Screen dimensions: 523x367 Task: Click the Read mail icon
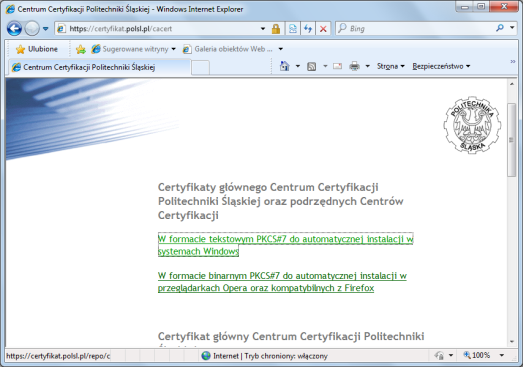[x=338, y=66]
